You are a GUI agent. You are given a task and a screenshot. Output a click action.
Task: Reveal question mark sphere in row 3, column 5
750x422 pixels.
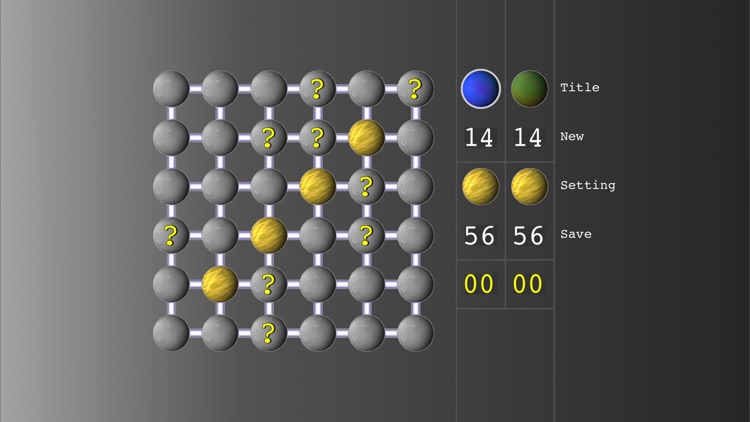click(366, 186)
